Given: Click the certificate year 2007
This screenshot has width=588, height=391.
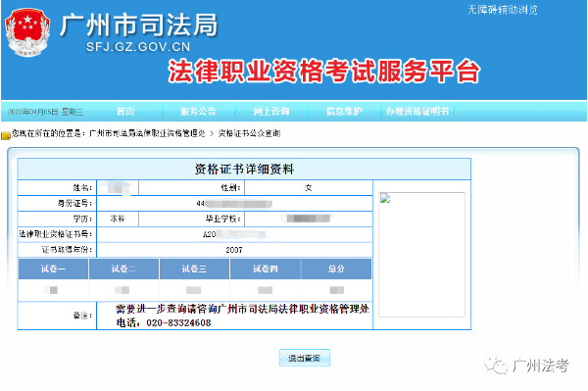Looking at the screenshot, I should (234, 250).
